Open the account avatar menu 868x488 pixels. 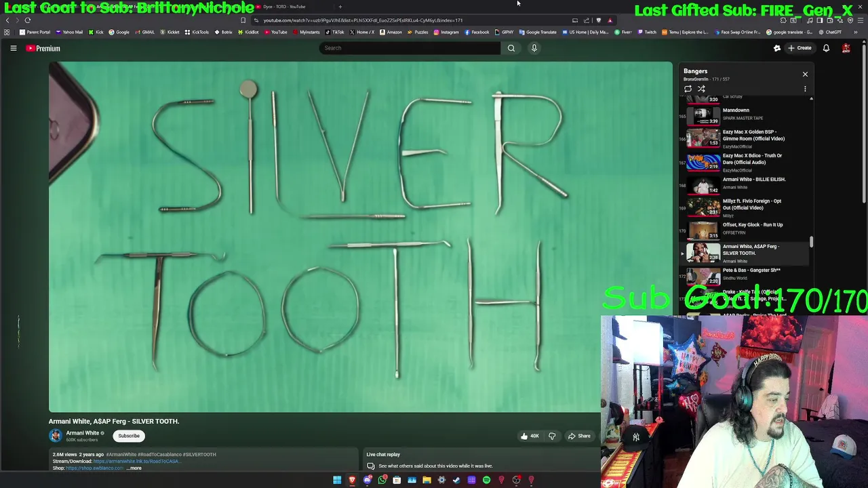click(x=846, y=48)
